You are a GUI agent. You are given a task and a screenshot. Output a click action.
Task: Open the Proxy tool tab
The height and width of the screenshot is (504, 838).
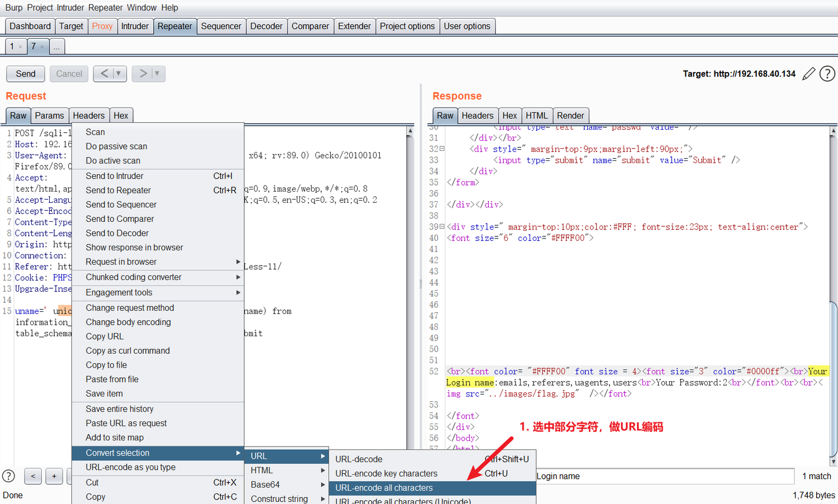[x=102, y=26]
